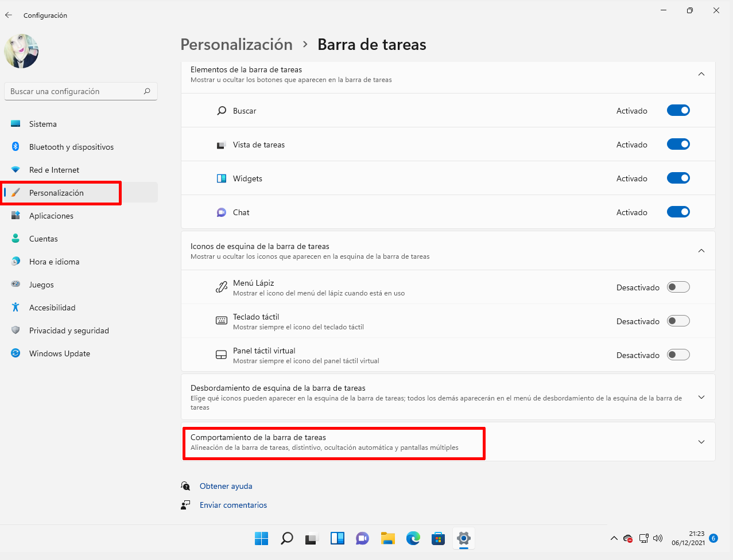This screenshot has width=733, height=560.
Task: Open the Widgets icon on the taskbar
Action: click(x=337, y=539)
